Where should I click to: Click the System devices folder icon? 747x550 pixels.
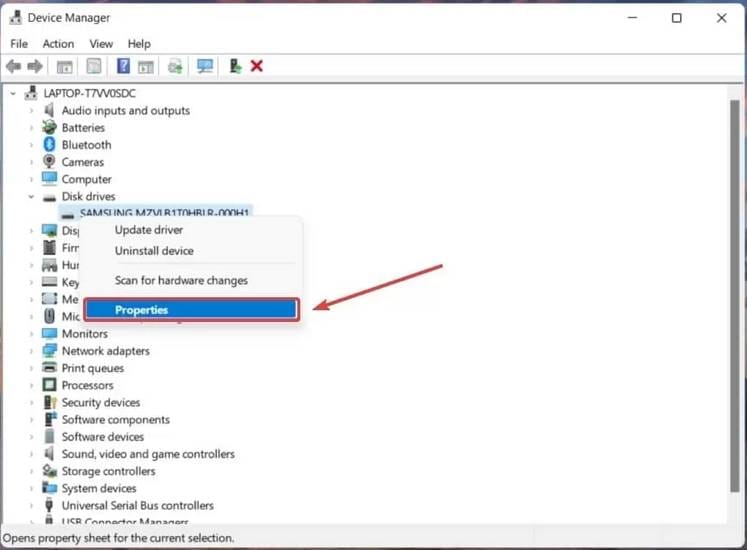coord(49,488)
